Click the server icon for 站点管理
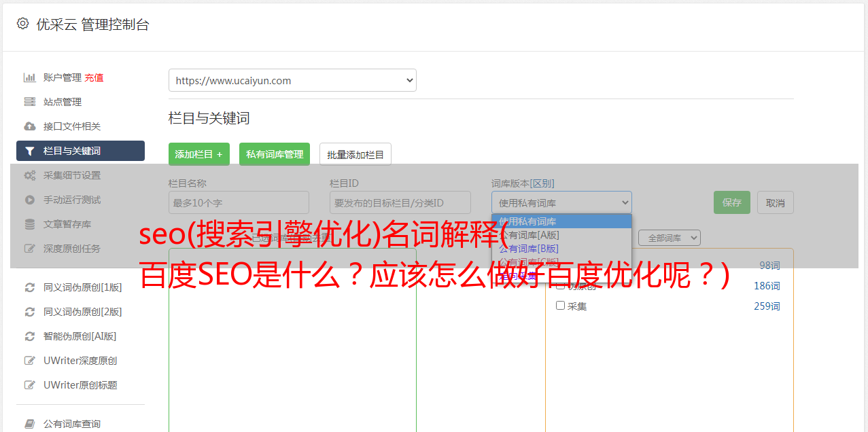This screenshot has width=868, height=432. (x=29, y=102)
